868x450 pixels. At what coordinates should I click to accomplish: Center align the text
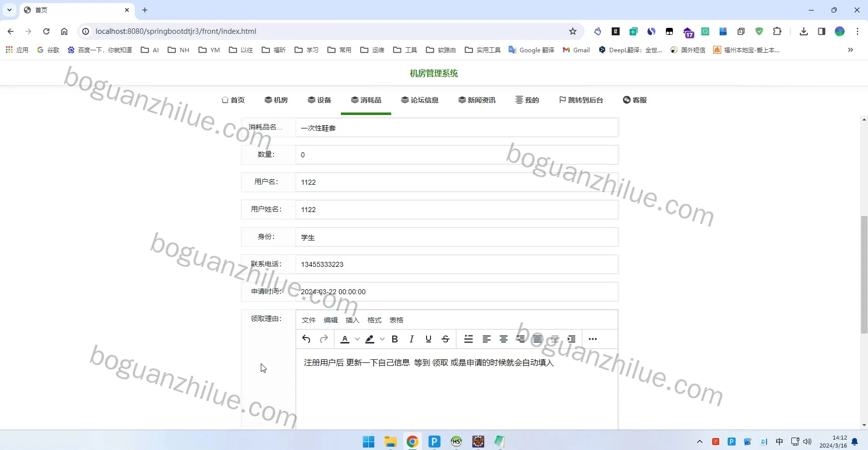tap(504, 339)
